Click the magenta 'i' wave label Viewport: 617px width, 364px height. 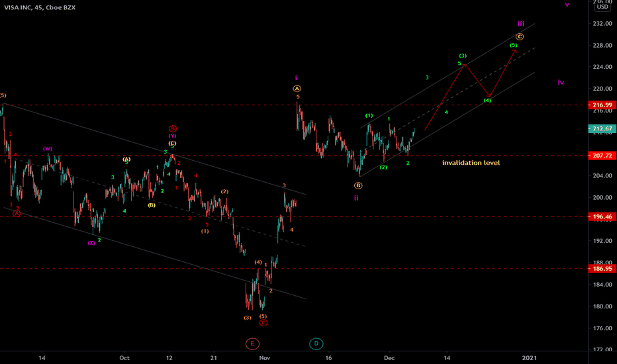(x=296, y=78)
